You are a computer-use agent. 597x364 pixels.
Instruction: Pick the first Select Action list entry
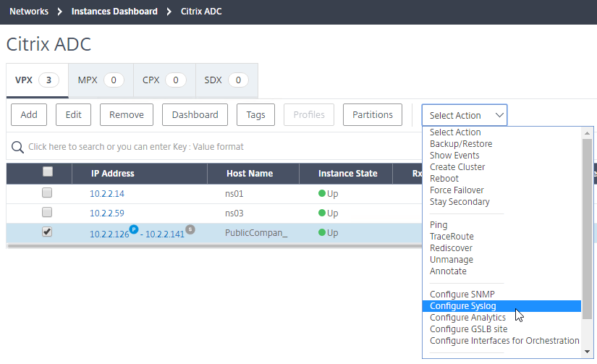tap(455, 132)
